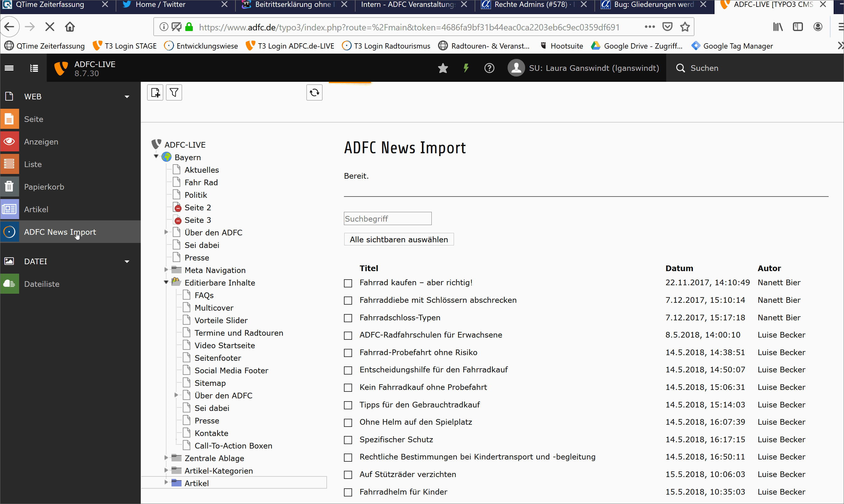Toggle the module menu hamburger icon
Image resolution: width=844 pixels, height=504 pixels.
(9, 68)
